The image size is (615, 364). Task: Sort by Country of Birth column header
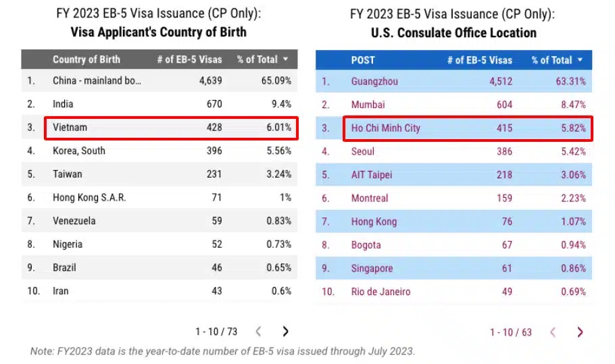(87, 59)
